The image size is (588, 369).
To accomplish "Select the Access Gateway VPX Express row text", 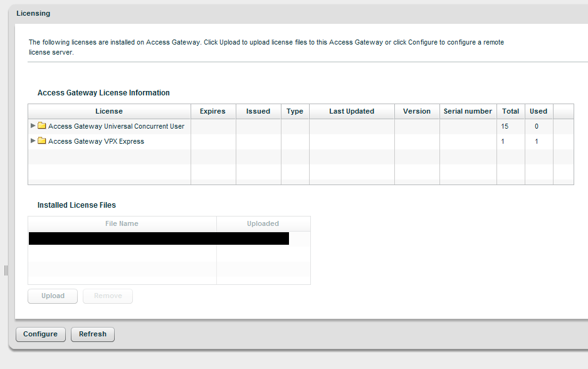I will click(96, 142).
